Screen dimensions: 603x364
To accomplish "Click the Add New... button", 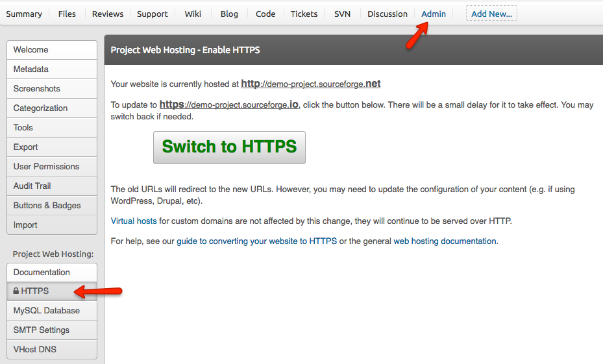I will tap(491, 14).
